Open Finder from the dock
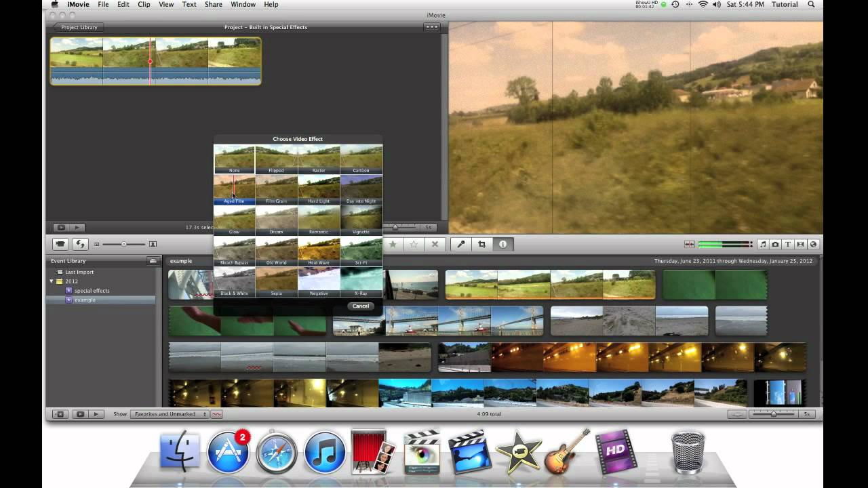The height and width of the screenshot is (488, 868). coord(180,451)
